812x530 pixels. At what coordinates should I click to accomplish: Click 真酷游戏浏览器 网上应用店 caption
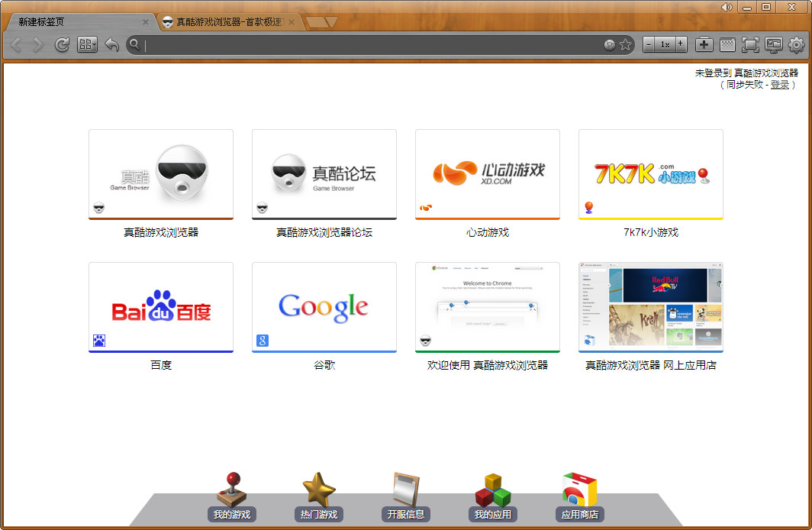coord(651,365)
